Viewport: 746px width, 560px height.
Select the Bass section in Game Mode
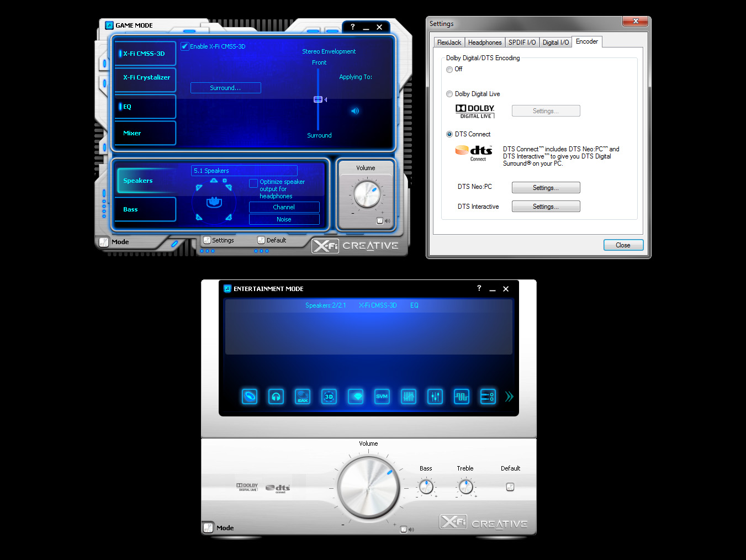[x=146, y=209]
